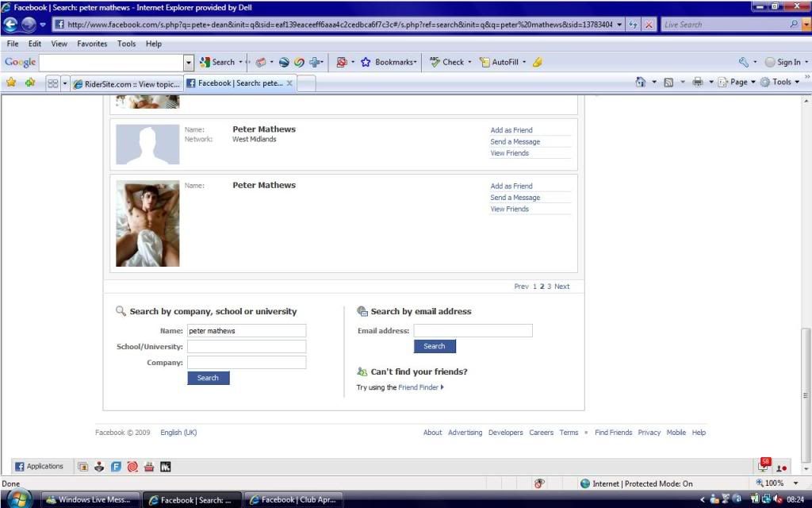Open Quick Tabs thumbnail view icon
The height and width of the screenshot is (508, 812).
tap(53, 83)
